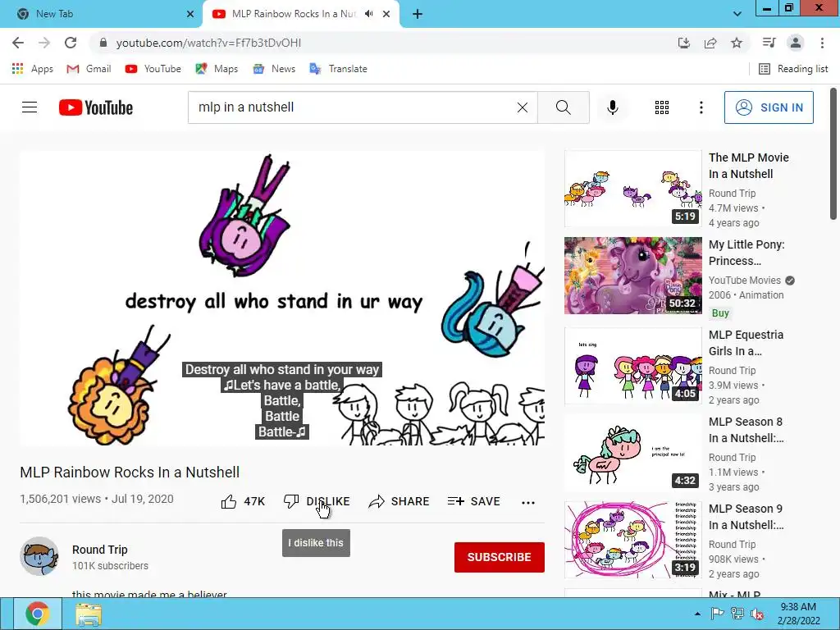Open the Maps bookmark

click(217, 69)
